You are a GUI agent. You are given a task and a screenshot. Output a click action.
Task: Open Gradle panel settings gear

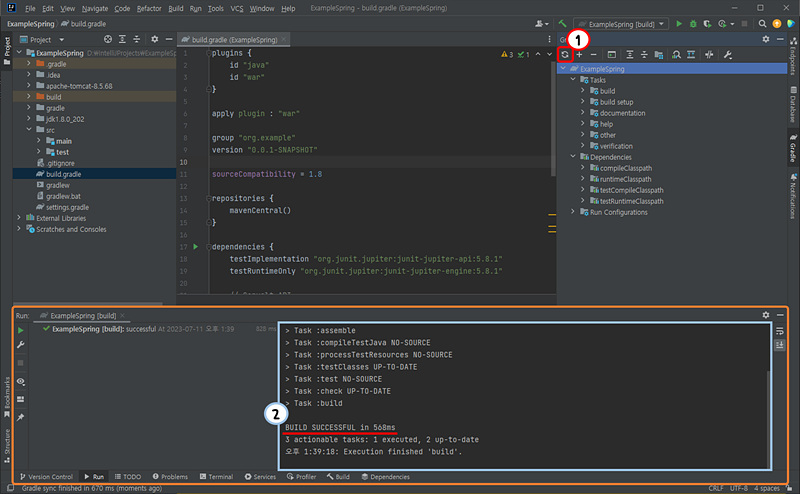point(766,39)
